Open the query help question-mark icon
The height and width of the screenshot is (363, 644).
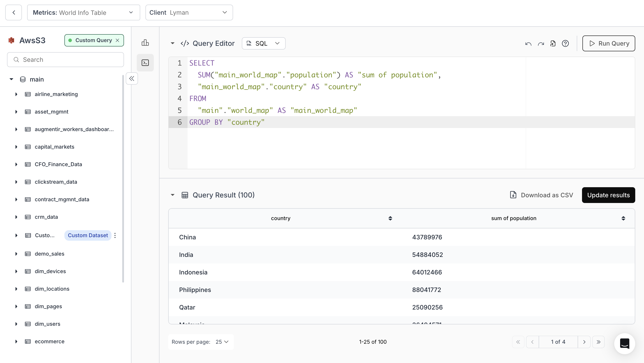[x=565, y=44]
